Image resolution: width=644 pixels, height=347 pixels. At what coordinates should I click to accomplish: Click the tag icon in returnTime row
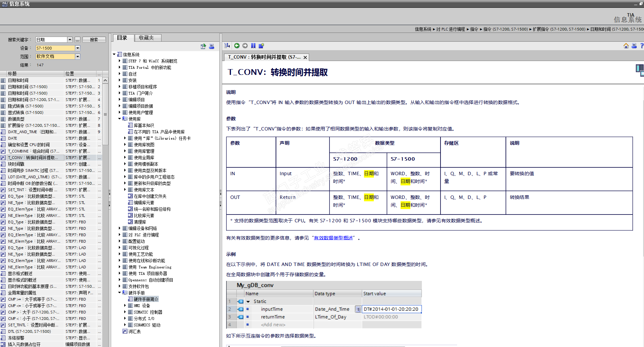pyautogui.click(x=240, y=317)
